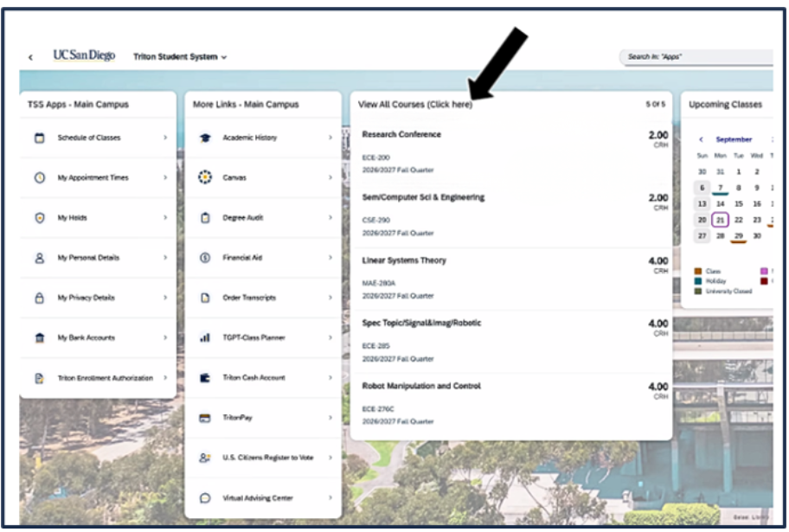Go back using the header back arrow
Screen dimensions: 789x532
30,57
